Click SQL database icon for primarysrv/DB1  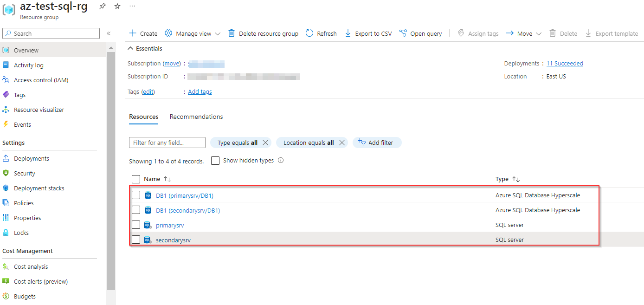(148, 195)
